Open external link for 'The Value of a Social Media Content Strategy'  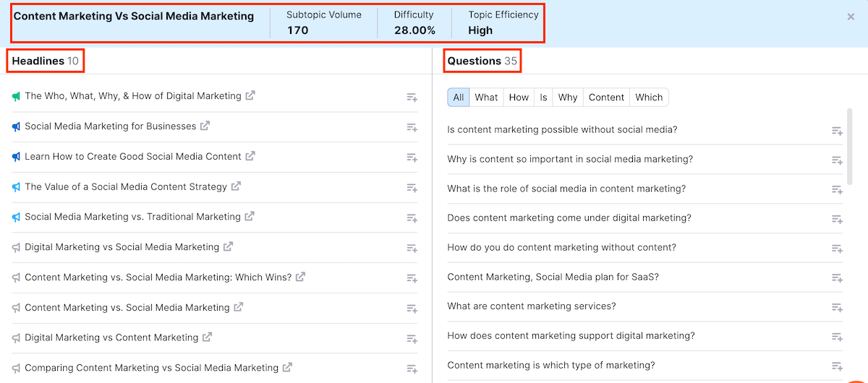point(236,186)
